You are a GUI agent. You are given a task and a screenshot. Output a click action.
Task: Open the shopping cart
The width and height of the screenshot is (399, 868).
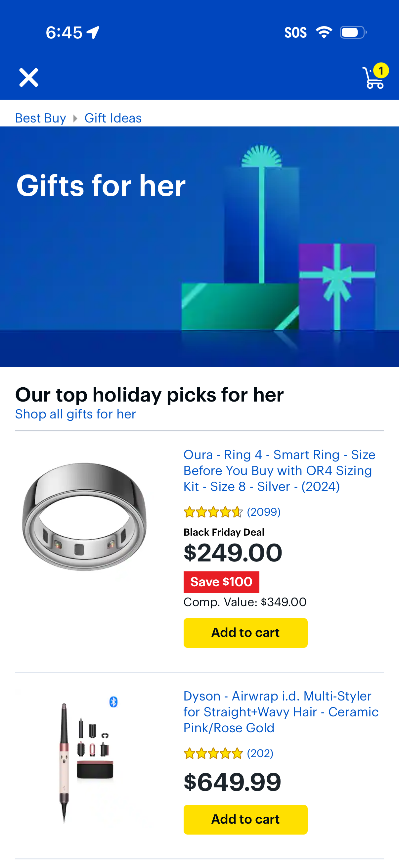click(x=372, y=78)
